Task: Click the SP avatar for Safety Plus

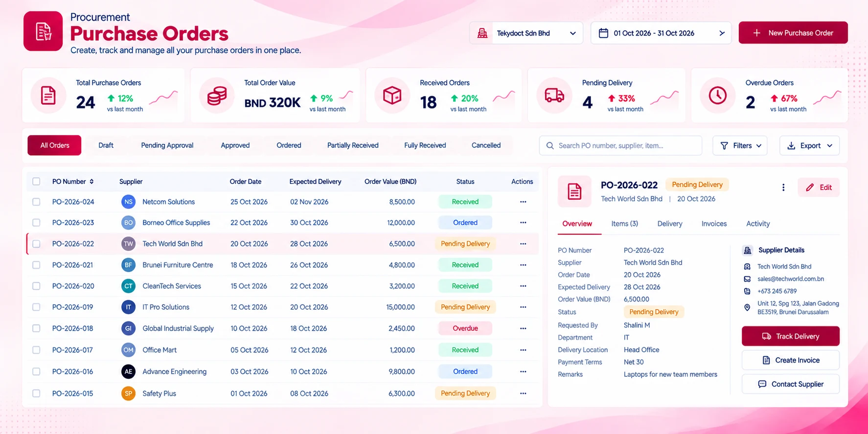Action: [x=128, y=393]
